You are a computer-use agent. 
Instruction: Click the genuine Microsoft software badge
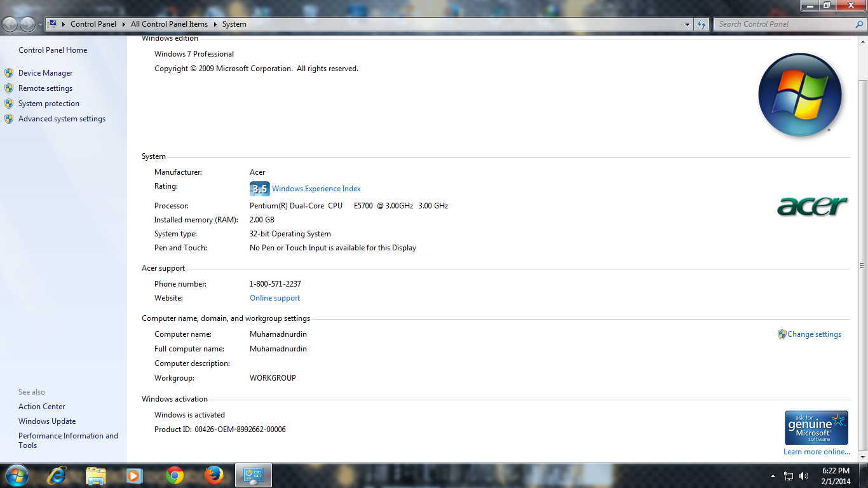817,428
